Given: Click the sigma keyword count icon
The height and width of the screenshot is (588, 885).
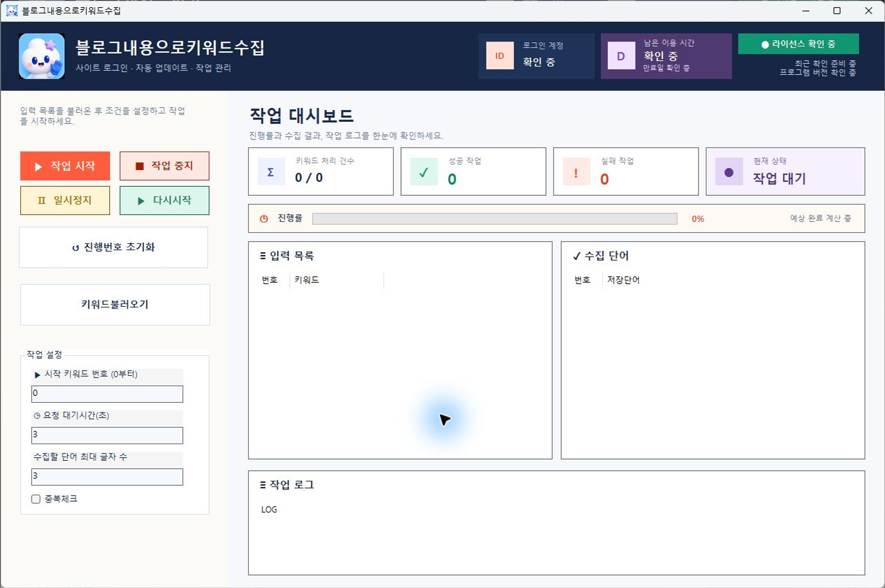Looking at the screenshot, I should coord(271,172).
